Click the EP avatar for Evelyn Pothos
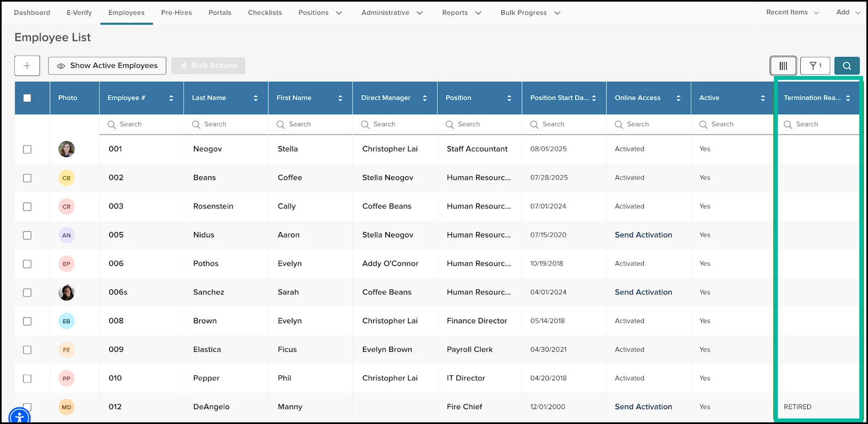This screenshot has height=424, width=868. tap(67, 264)
